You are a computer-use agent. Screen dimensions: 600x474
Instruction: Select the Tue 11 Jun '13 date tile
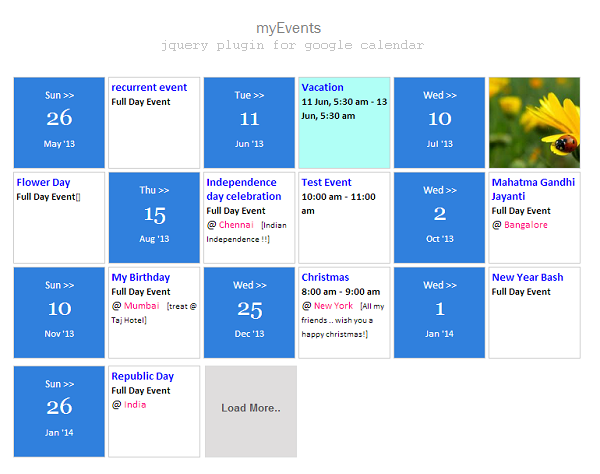[x=249, y=123]
